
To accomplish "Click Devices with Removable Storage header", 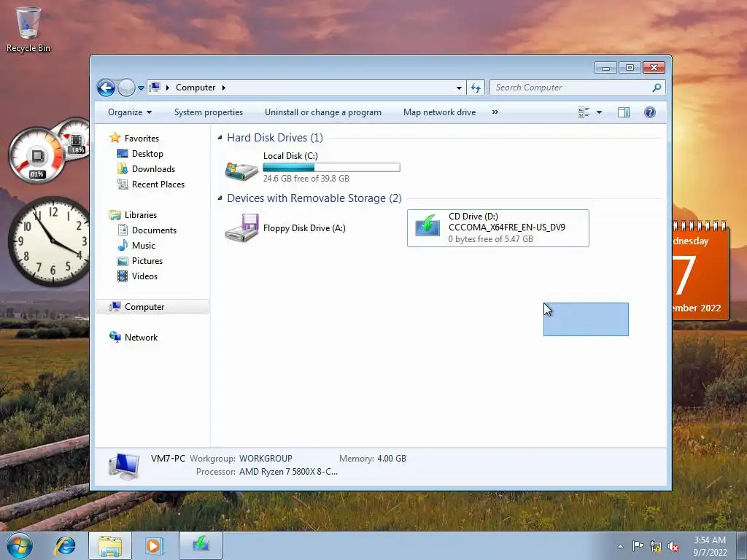I will pos(314,198).
